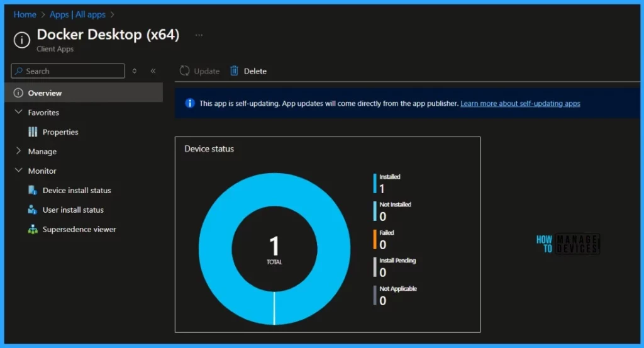Click the Update toolbar button
The height and width of the screenshot is (348, 644).
(x=199, y=71)
